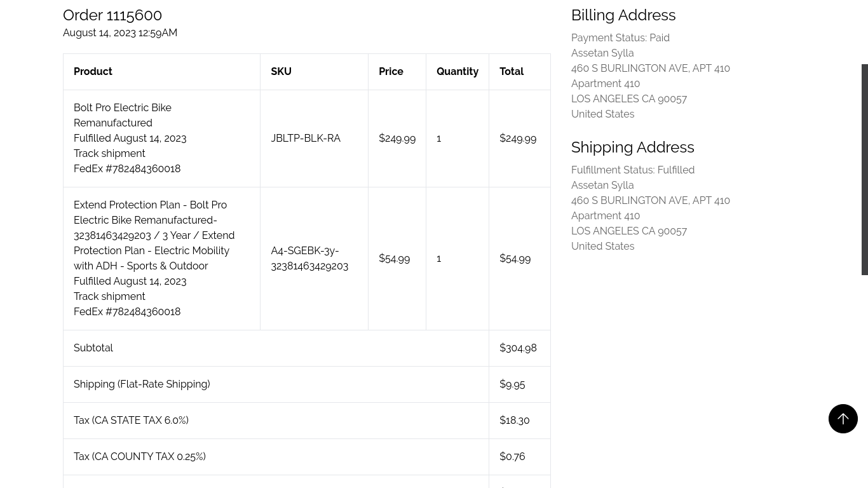Viewport: 868px width, 488px height.
Task: Click the $304.98 subtotal amount
Action: click(518, 348)
